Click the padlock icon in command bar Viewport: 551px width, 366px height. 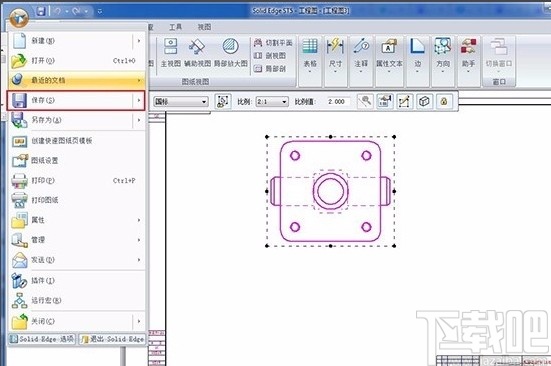444,102
